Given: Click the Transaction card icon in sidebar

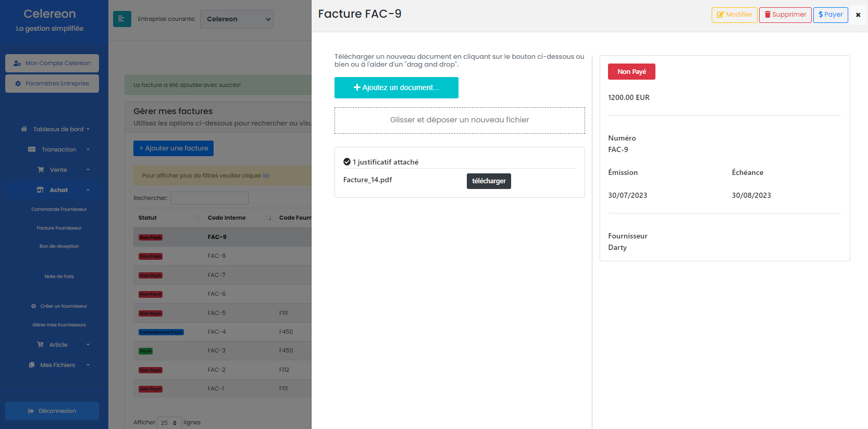Looking at the screenshot, I should 32,149.
